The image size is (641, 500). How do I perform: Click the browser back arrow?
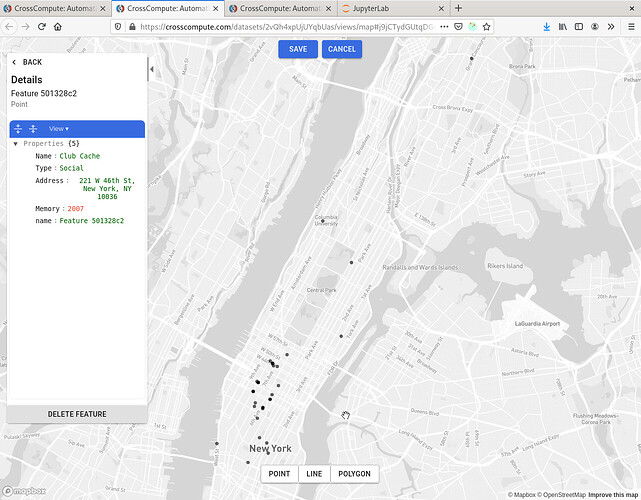pyautogui.click(x=9, y=27)
